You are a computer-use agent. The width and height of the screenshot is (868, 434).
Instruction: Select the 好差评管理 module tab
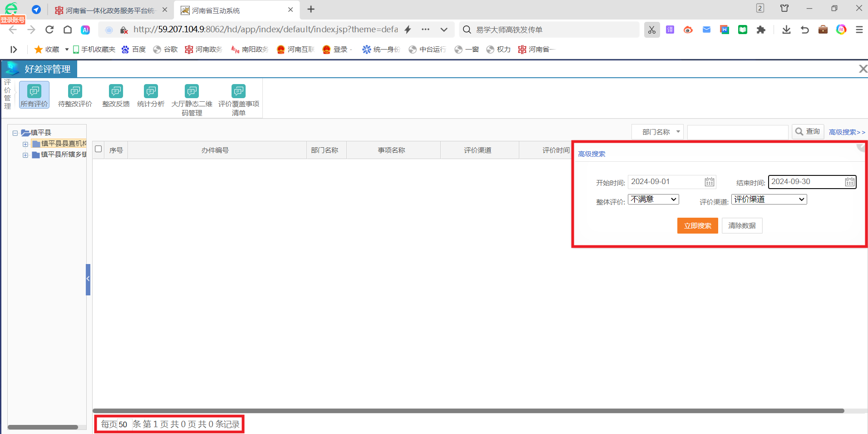click(x=39, y=69)
